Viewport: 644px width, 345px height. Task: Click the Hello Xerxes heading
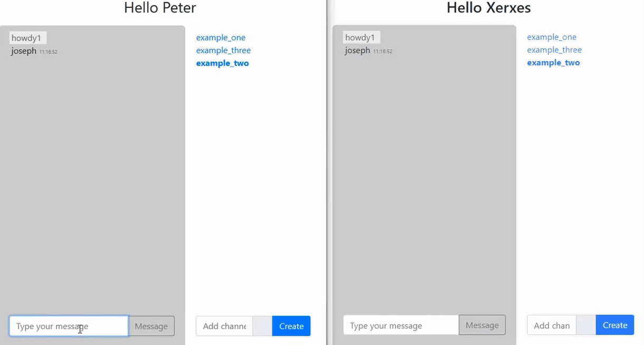[488, 8]
